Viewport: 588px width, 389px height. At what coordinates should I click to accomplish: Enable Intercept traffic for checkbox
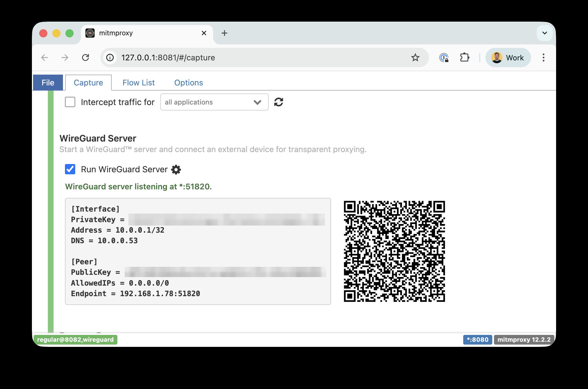(70, 102)
